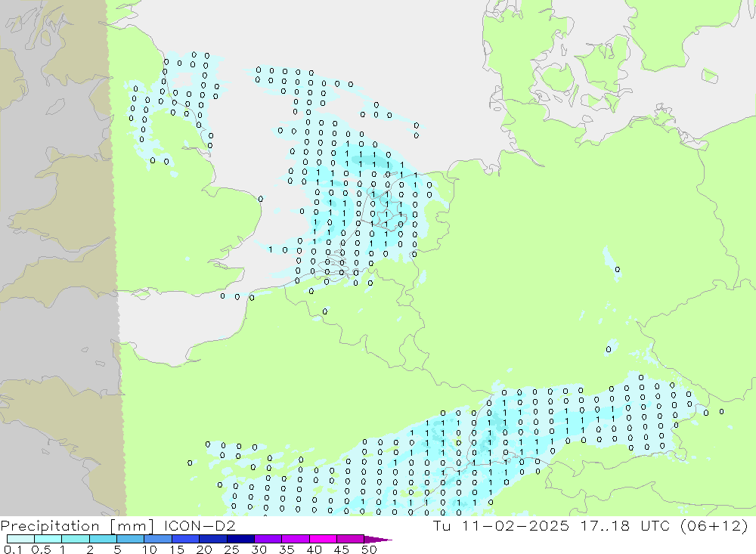The image size is (756, 554).
Task: Click the "Precipitation [mm]" title text
Action: 77,526
